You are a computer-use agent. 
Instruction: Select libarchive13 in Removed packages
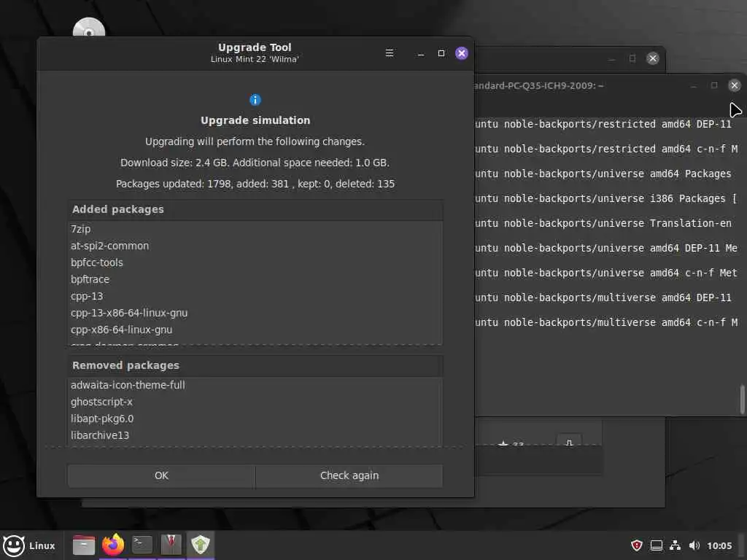255,435
